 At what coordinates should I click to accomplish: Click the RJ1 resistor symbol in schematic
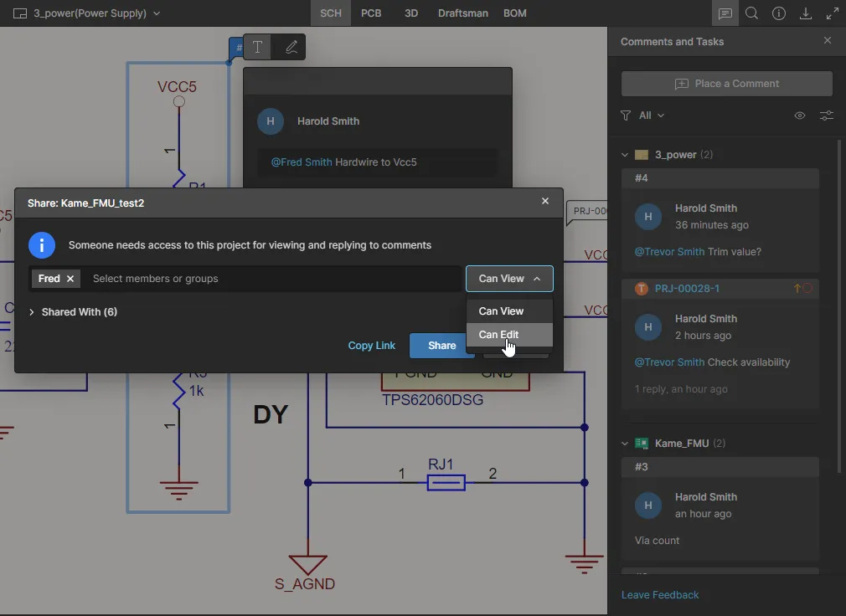click(x=446, y=482)
